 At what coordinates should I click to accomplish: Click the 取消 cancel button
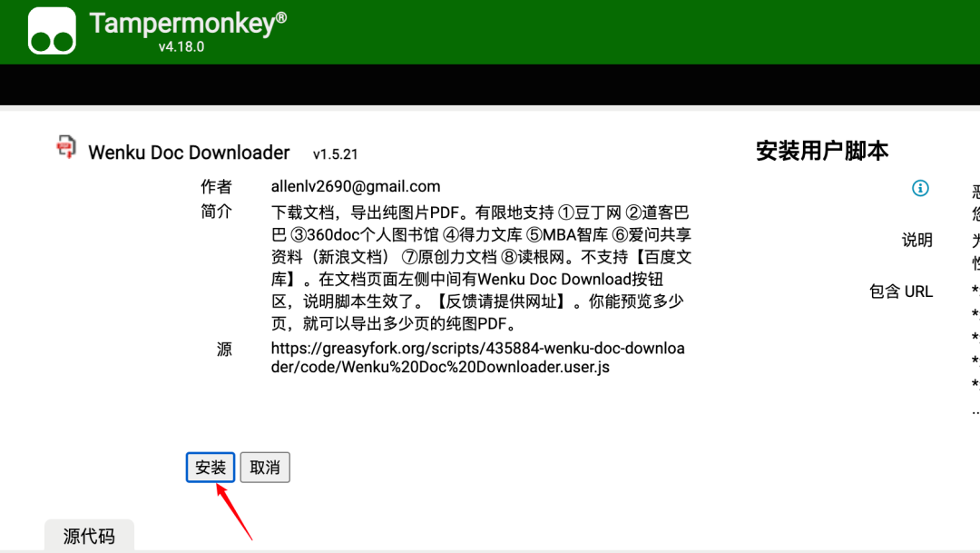point(265,468)
